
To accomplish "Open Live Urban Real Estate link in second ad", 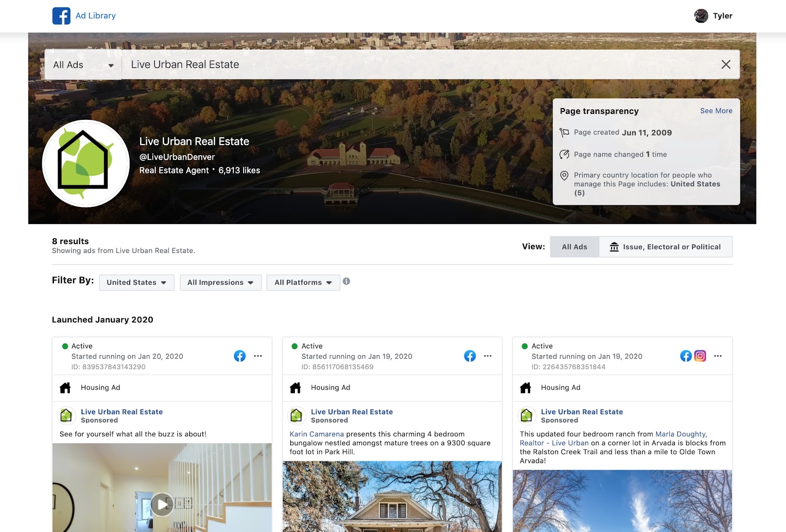I will [352, 412].
